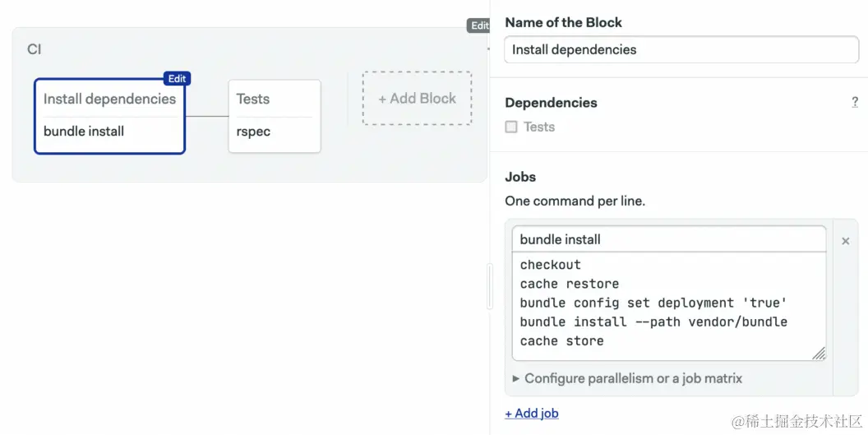
Task: Select the Install dependencies block title
Action: click(109, 99)
